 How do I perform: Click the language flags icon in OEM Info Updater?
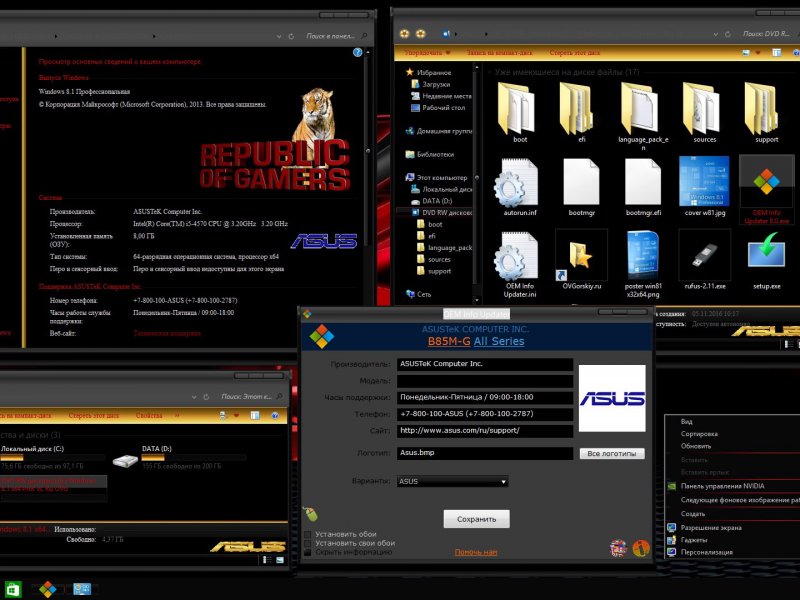click(x=618, y=548)
